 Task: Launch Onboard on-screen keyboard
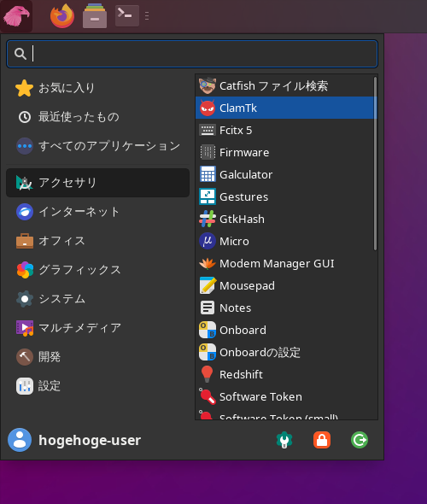coord(284,330)
